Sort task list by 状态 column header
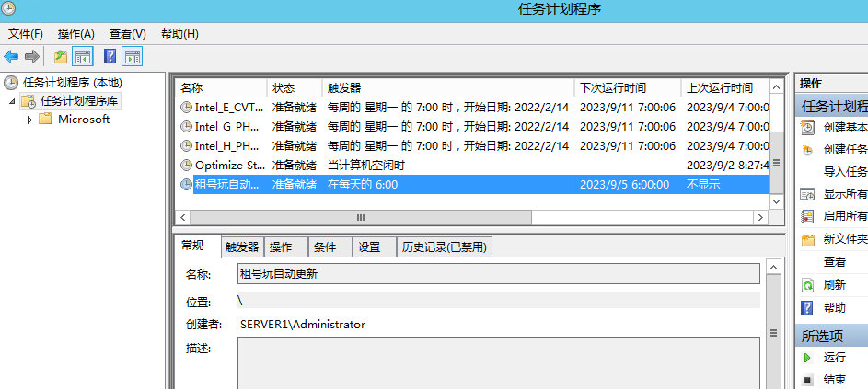Viewport: 868px width, 389px height. [295, 88]
